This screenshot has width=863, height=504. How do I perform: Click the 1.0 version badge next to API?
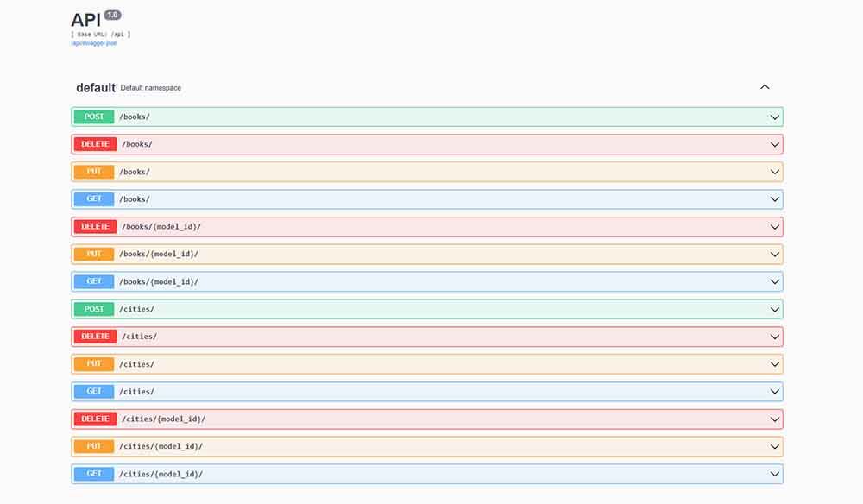point(110,14)
